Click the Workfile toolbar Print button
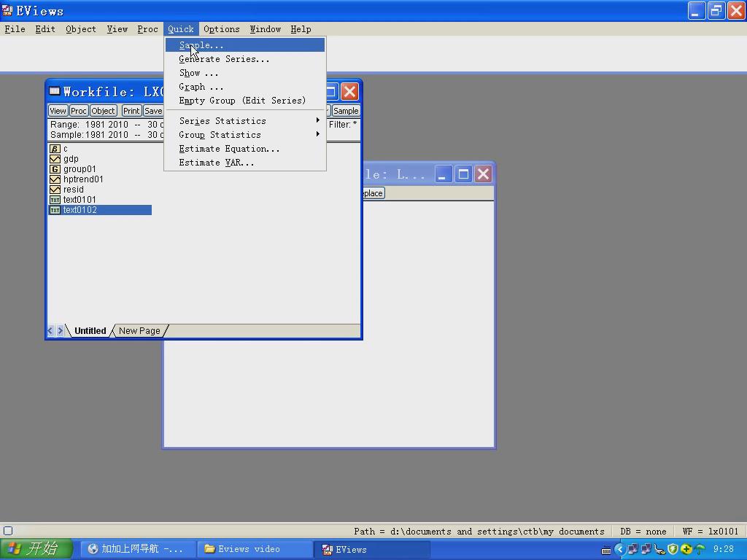Image resolution: width=747 pixels, height=560 pixels. (131, 111)
